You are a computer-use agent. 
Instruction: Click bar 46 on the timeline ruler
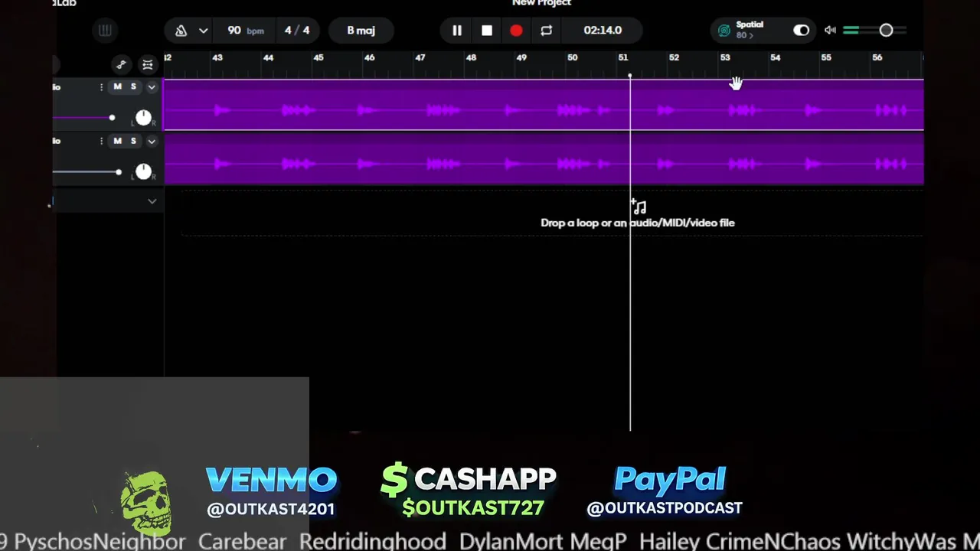tap(369, 57)
